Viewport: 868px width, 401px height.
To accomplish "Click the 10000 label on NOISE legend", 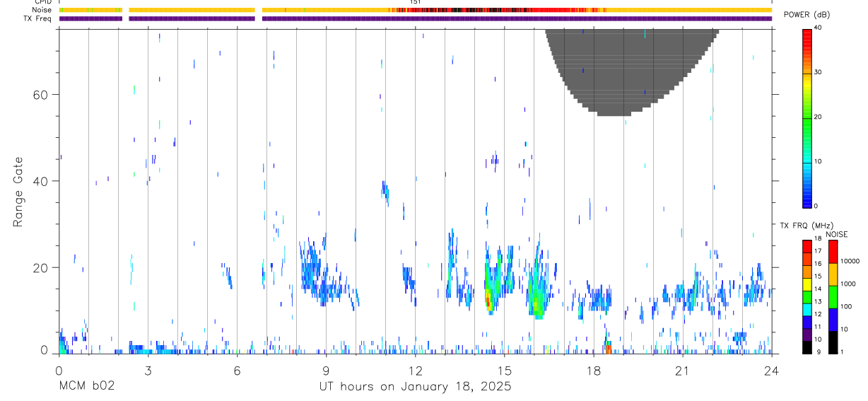I will [850, 261].
